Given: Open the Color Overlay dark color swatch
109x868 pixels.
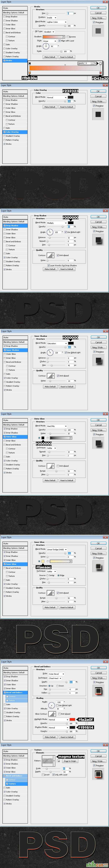Looking at the screenshot, I should (70, 97).
